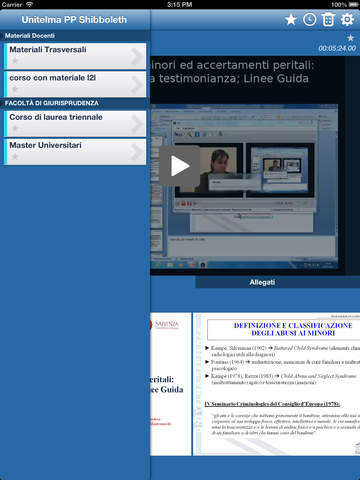Expand Corso di laurea triennale chevron
The height and width of the screenshot is (480, 360).
[137, 124]
